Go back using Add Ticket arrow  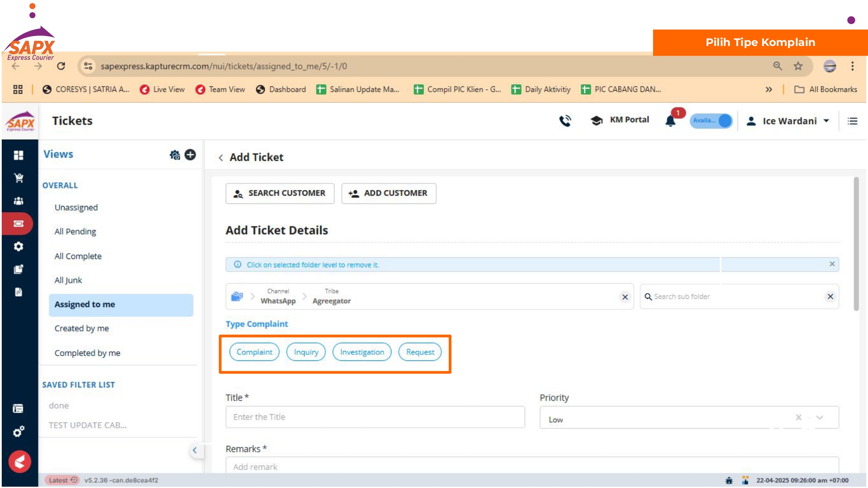tap(220, 157)
